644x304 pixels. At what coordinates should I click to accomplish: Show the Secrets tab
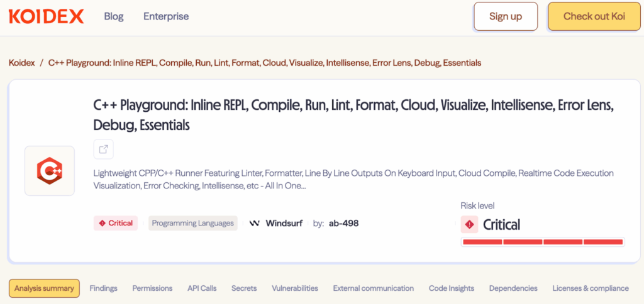[x=244, y=288]
